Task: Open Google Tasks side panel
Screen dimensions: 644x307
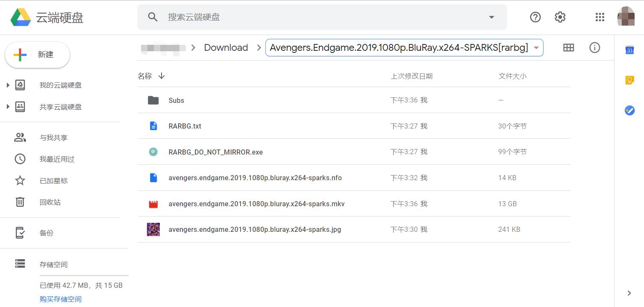Action: point(629,111)
